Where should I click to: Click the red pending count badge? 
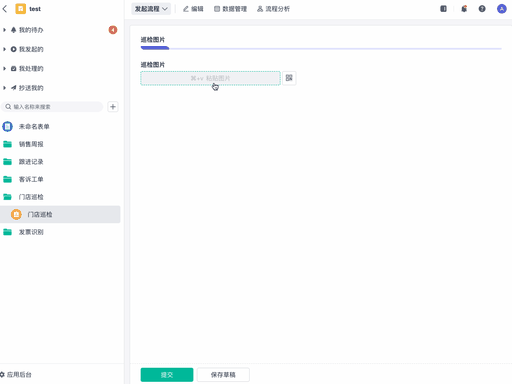point(113,30)
